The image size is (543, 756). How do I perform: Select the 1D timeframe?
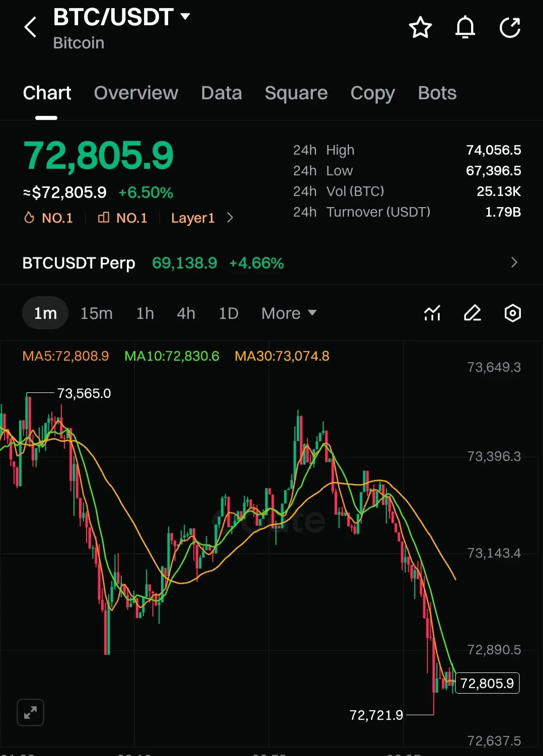(x=228, y=313)
